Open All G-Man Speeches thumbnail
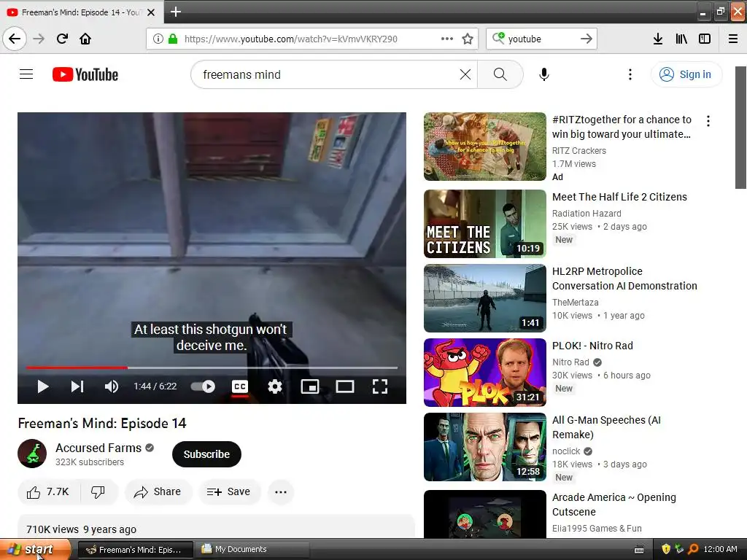Screen dimensions: 747x560 click(x=485, y=447)
